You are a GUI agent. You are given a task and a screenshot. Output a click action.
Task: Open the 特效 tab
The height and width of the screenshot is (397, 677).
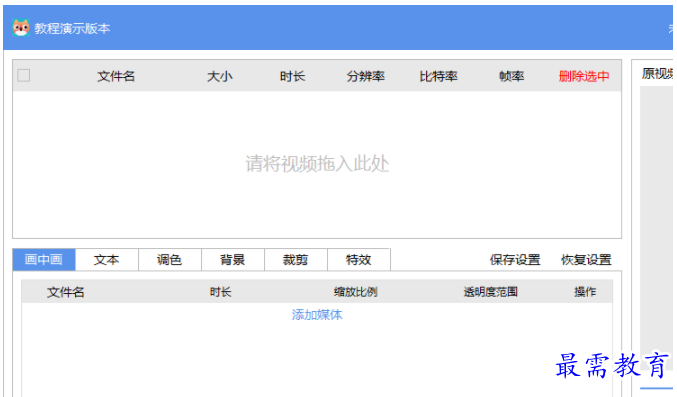point(359,260)
